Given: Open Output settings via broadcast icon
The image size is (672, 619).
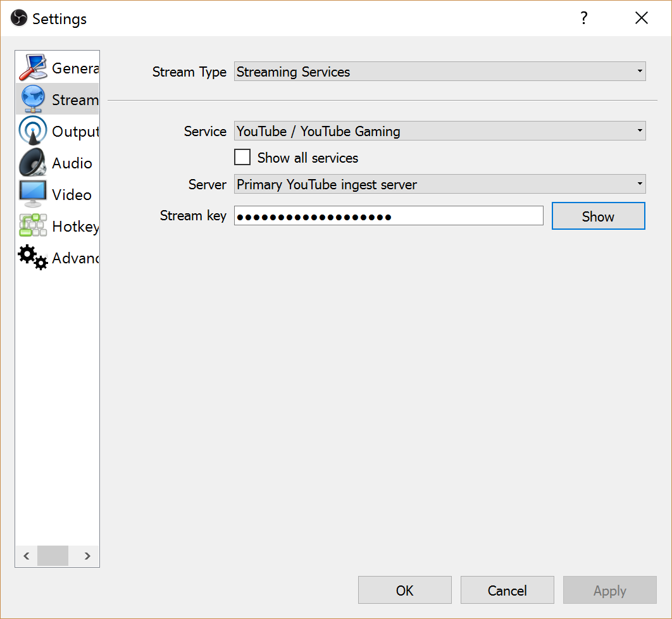Looking at the screenshot, I should 33,131.
